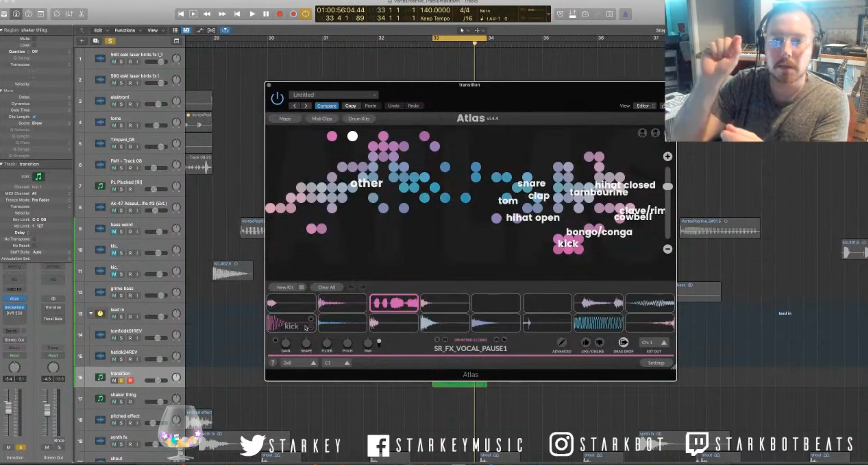Toggle the Clip Length checkbox

(34, 117)
